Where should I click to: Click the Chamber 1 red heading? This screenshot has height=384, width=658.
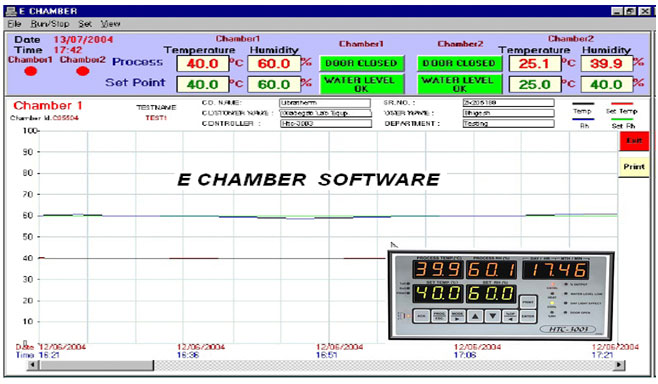click(x=48, y=105)
